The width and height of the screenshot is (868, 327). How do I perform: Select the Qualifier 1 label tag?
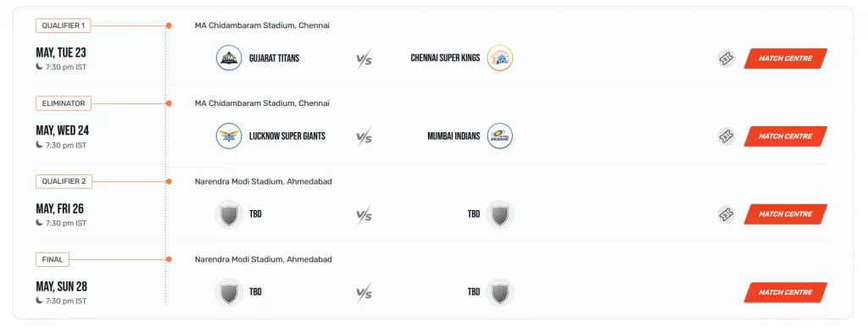64,25
